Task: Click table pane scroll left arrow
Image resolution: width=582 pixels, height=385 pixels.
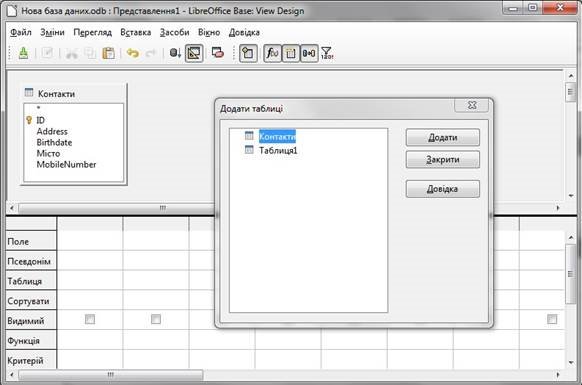Action: point(12,208)
